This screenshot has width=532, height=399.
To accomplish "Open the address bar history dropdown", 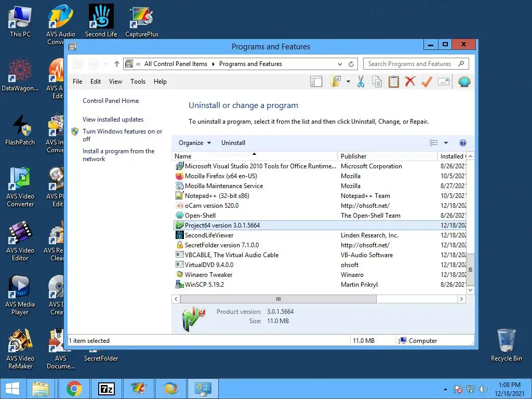I will point(340,64).
